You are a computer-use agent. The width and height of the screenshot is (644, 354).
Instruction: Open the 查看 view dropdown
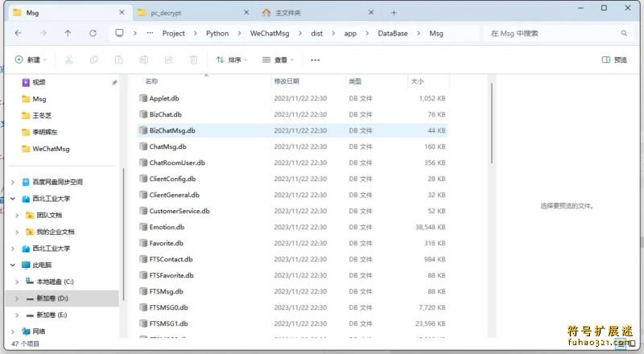click(278, 60)
